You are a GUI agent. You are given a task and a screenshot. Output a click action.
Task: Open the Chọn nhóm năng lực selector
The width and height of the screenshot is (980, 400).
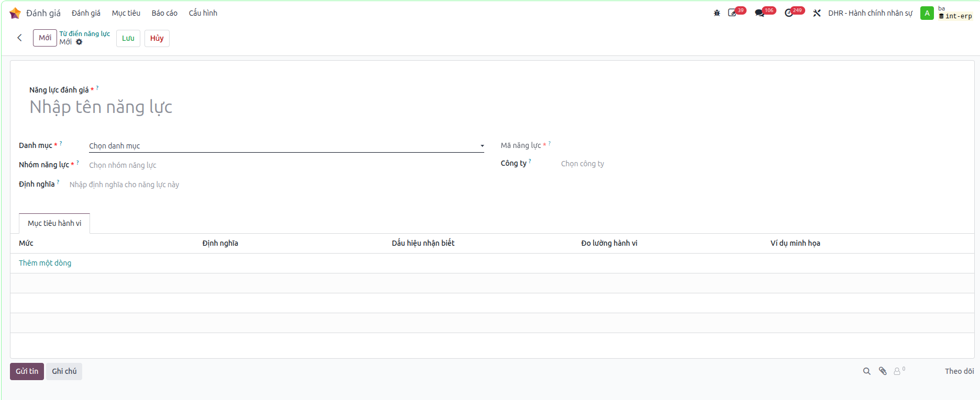pos(286,165)
